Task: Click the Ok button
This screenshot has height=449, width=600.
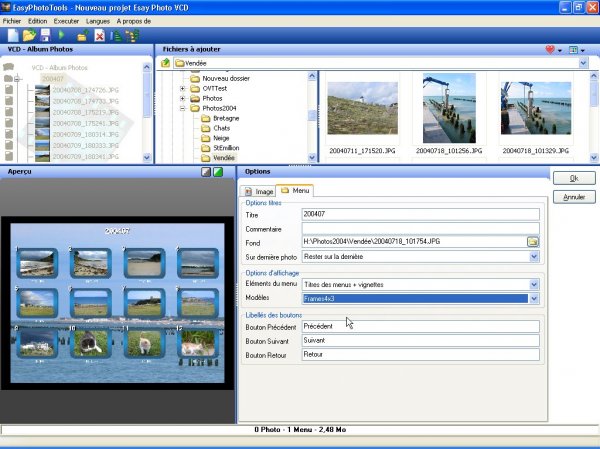Action: [573, 178]
